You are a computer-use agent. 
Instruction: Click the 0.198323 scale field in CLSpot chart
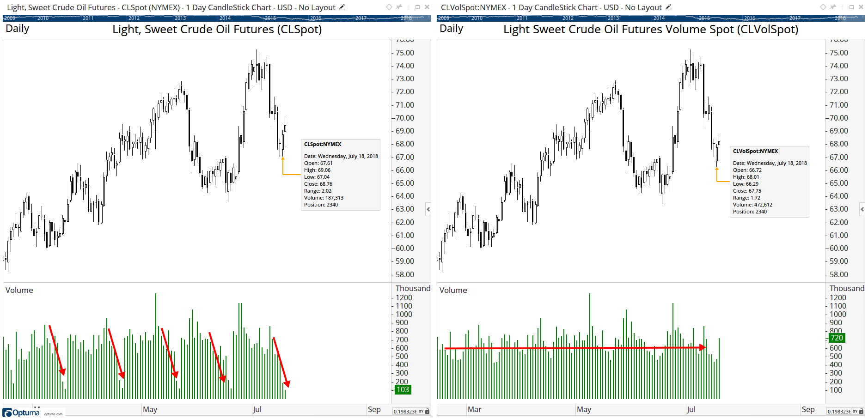405,412
